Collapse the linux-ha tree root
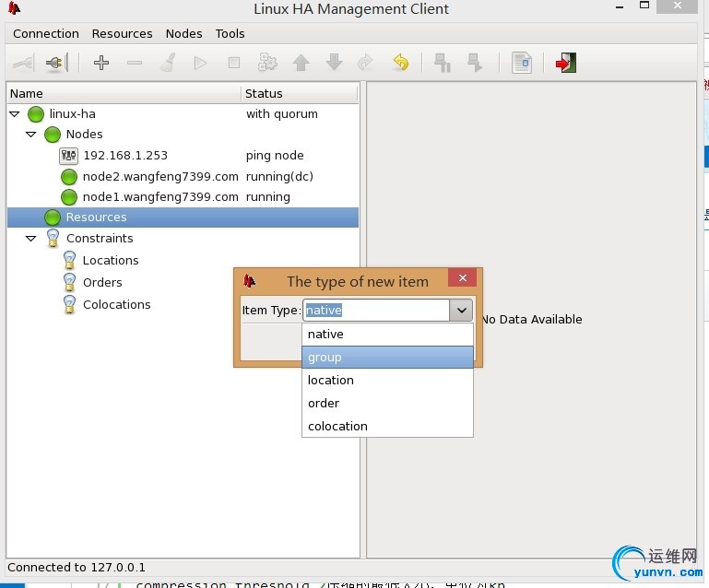This screenshot has height=588, width=709. (x=15, y=114)
